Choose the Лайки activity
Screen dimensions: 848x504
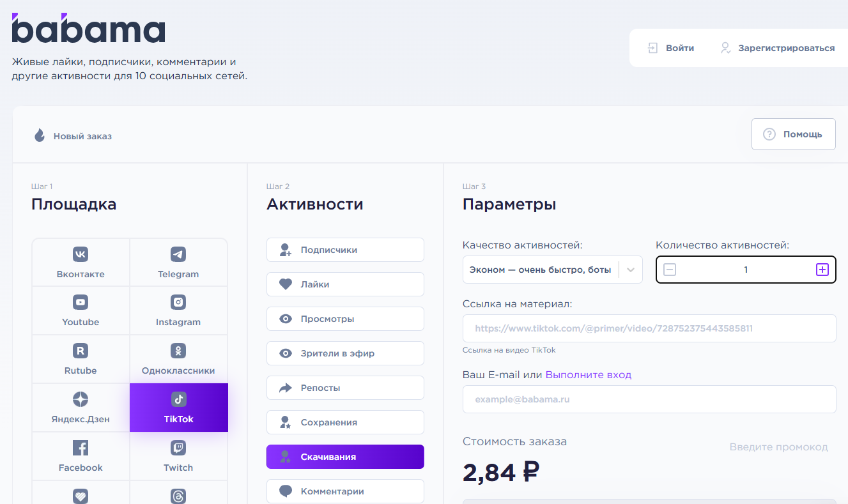(x=345, y=284)
